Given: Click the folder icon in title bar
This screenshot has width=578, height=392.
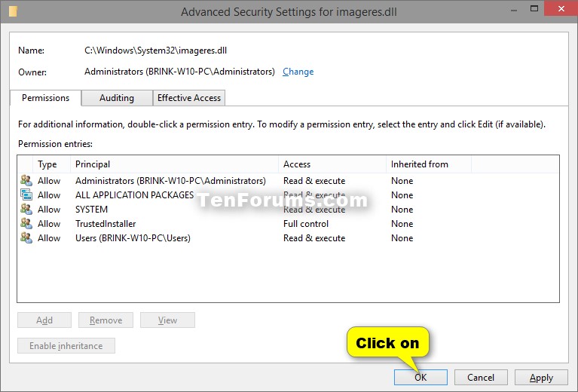Looking at the screenshot, I should pyautogui.click(x=14, y=11).
